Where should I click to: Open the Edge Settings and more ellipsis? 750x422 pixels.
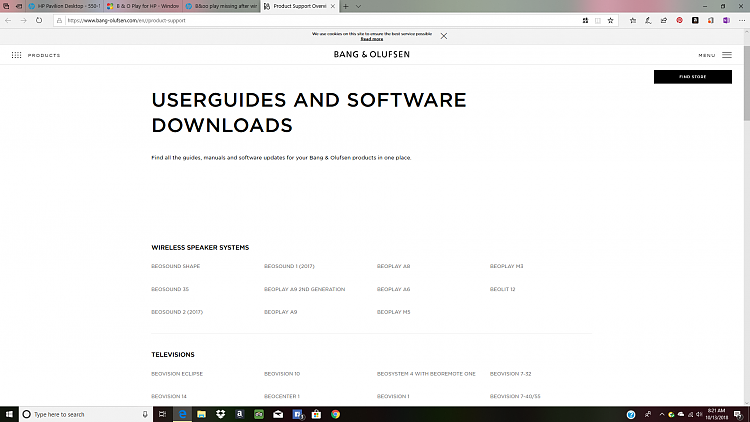pos(742,21)
